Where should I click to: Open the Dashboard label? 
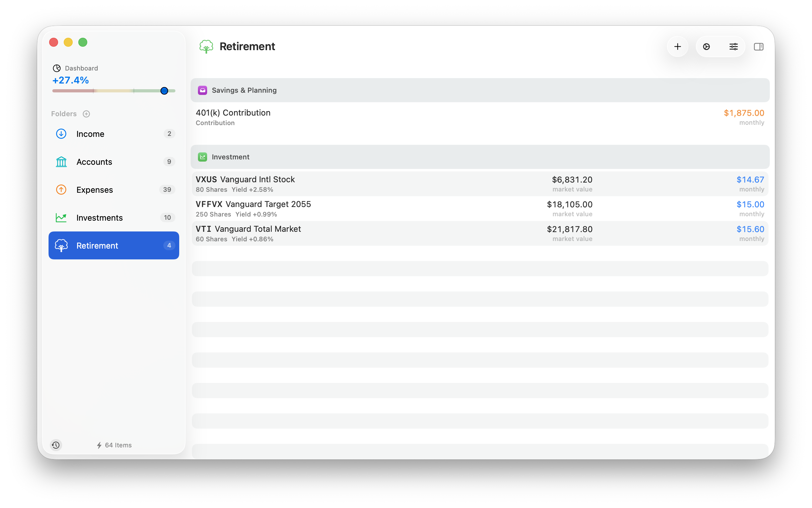click(x=81, y=68)
